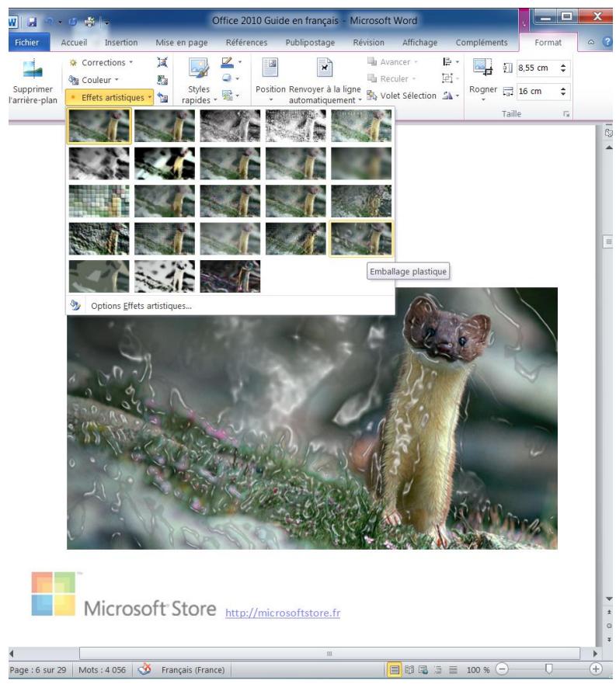Switch to Print Layout view

tap(394, 669)
